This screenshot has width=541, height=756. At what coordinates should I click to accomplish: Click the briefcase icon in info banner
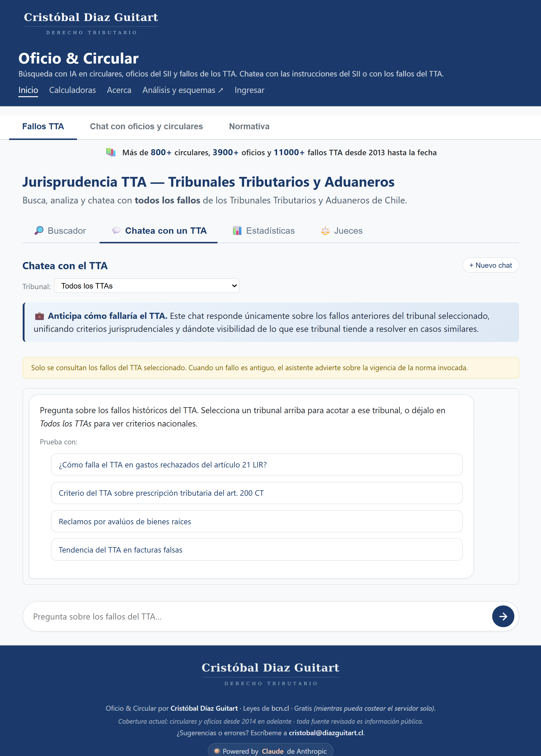tap(39, 316)
